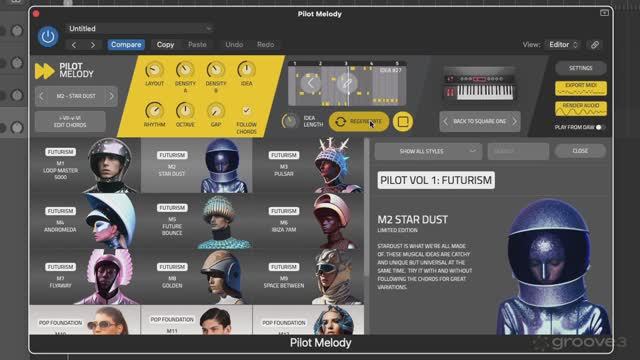
Task: Go to previous preset with left arrow
Action: point(74,45)
